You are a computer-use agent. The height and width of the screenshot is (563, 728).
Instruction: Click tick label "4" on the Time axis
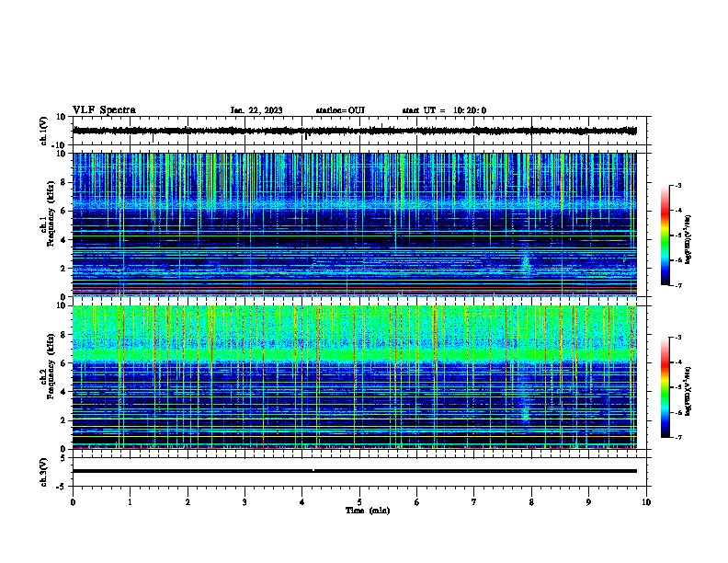(x=302, y=502)
